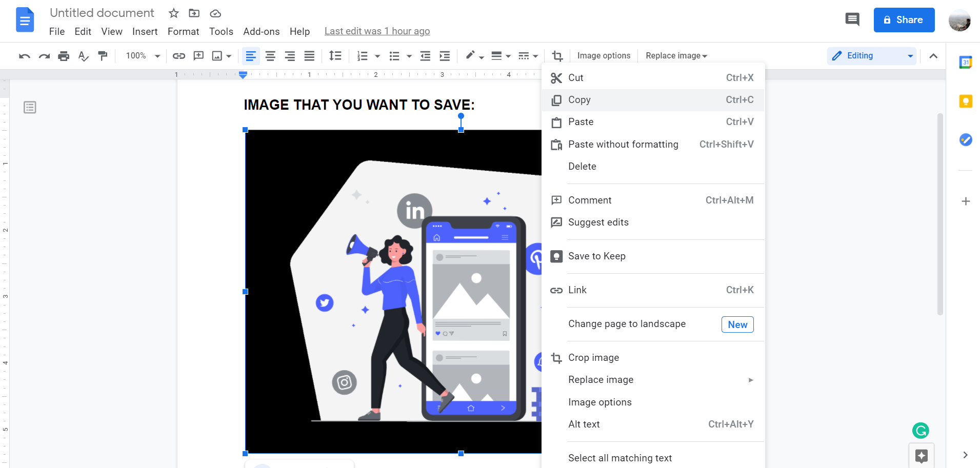Undo the last action
The width and height of the screenshot is (980, 468).
coord(24,56)
